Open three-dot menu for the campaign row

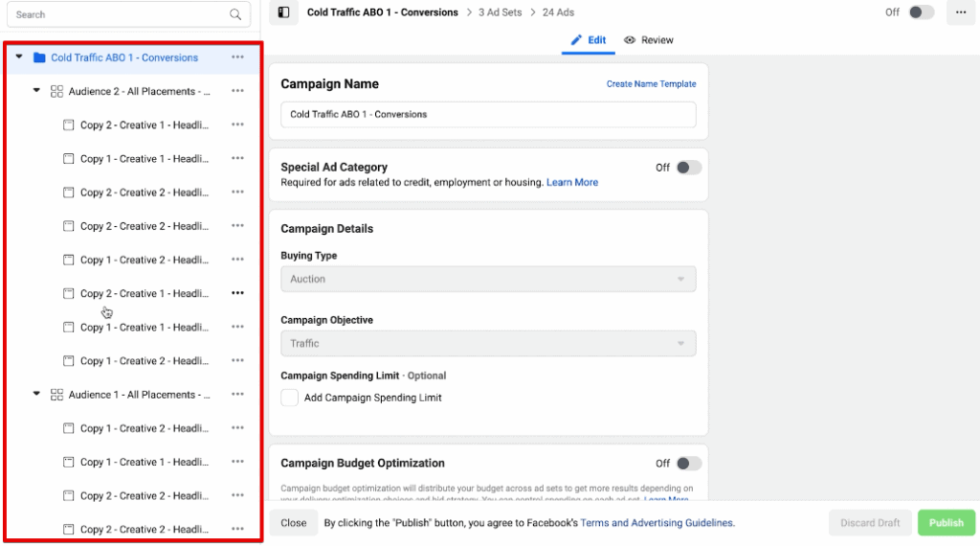click(x=237, y=57)
